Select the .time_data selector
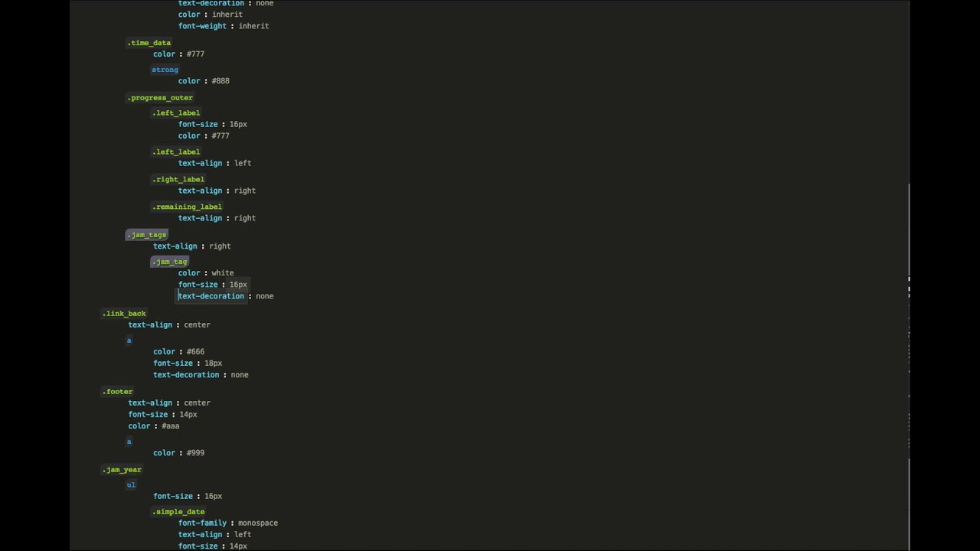 click(149, 43)
